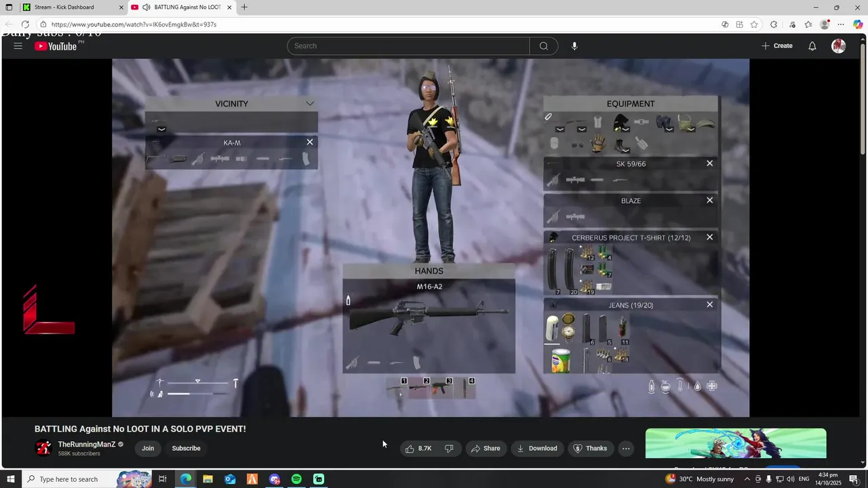Open Task View on the taskbar
The height and width of the screenshot is (488, 868).
pos(163,479)
